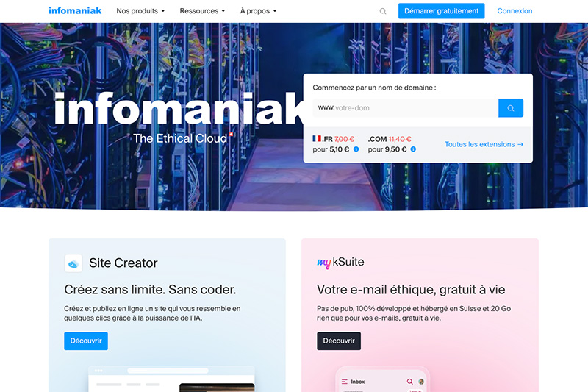Expand the À propos menu
This screenshot has width=588, height=392.
tap(258, 11)
